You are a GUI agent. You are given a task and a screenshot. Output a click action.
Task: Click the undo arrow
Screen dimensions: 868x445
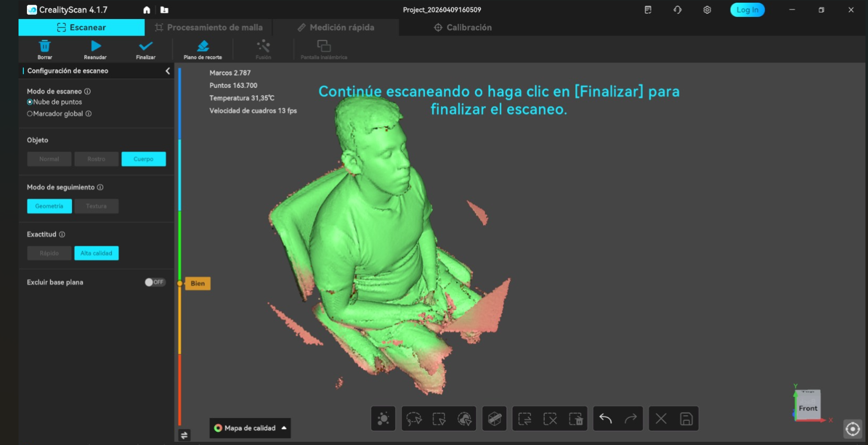(x=605, y=419)
